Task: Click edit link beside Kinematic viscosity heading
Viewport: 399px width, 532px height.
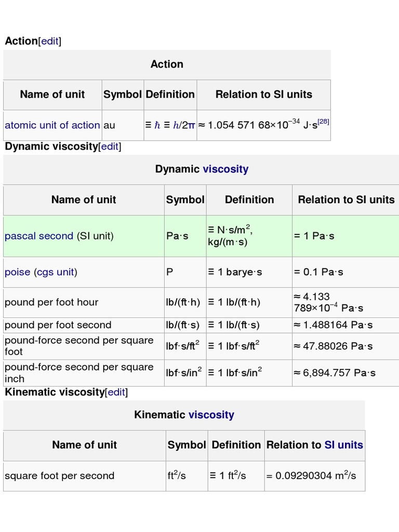Action: [x=116, y=392]
